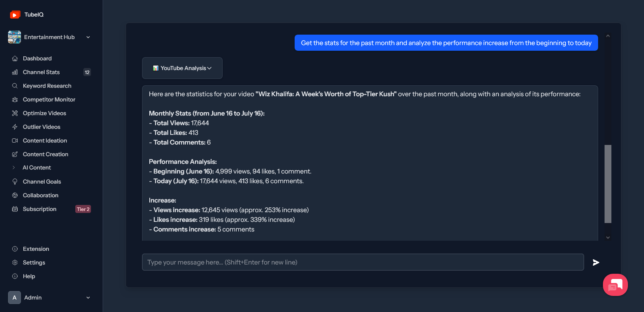The width and height of the screenshot is (644, 312).
Task: Open the Extension link
Action: click(36, 249)
